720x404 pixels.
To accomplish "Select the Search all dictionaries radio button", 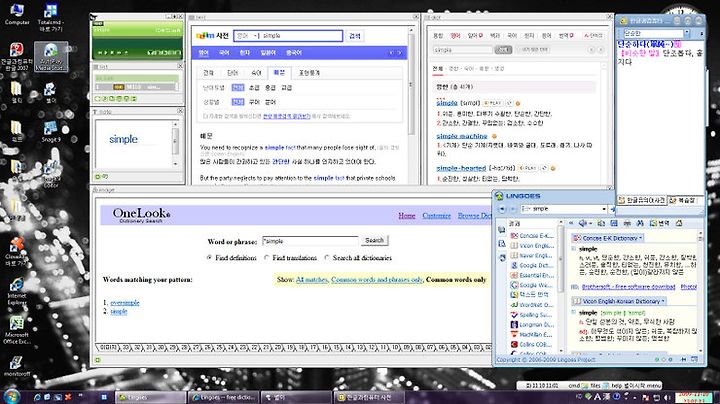I will (x=326, y=258).
